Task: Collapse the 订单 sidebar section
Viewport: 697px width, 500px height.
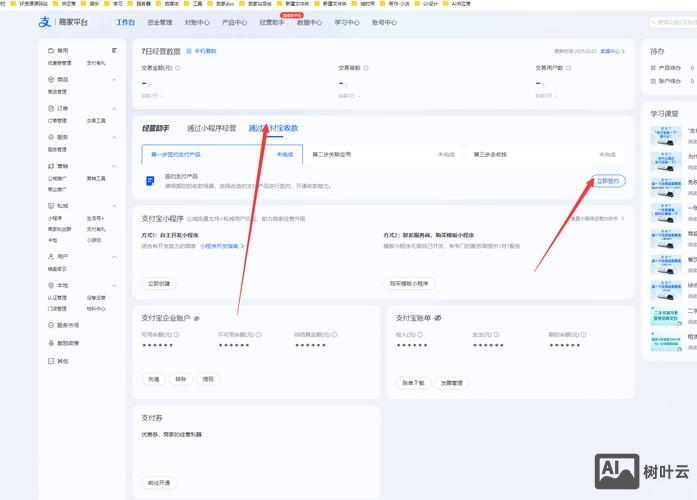Action: (114, 108)
